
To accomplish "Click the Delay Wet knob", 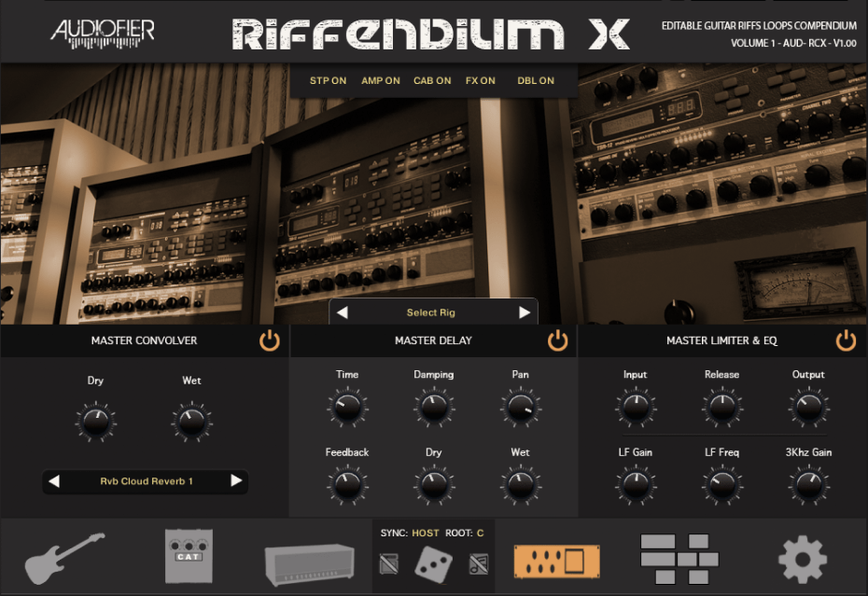I will pyautogui.click(x=521, y=485).
